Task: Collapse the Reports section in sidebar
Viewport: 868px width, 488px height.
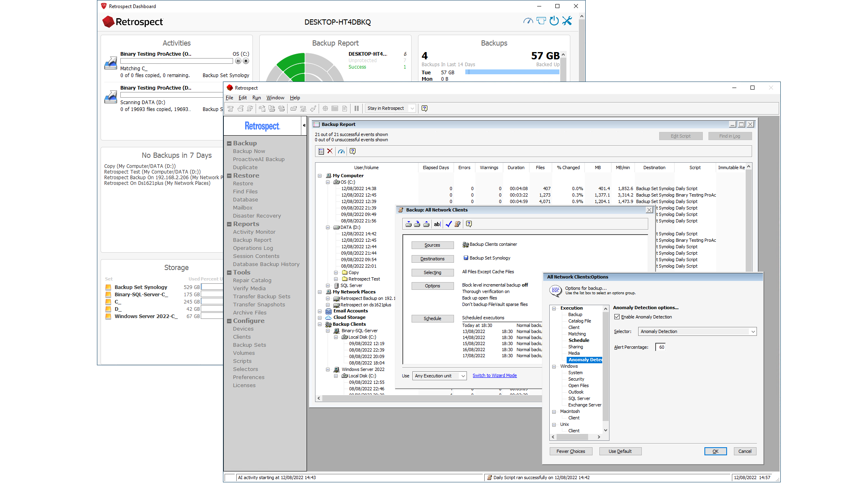Action: 229,224
